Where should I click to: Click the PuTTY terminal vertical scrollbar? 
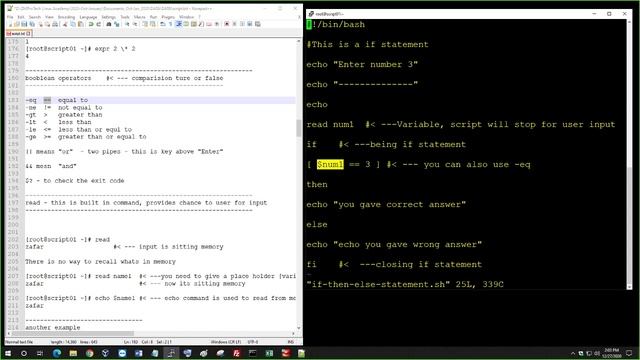(629, 154)
